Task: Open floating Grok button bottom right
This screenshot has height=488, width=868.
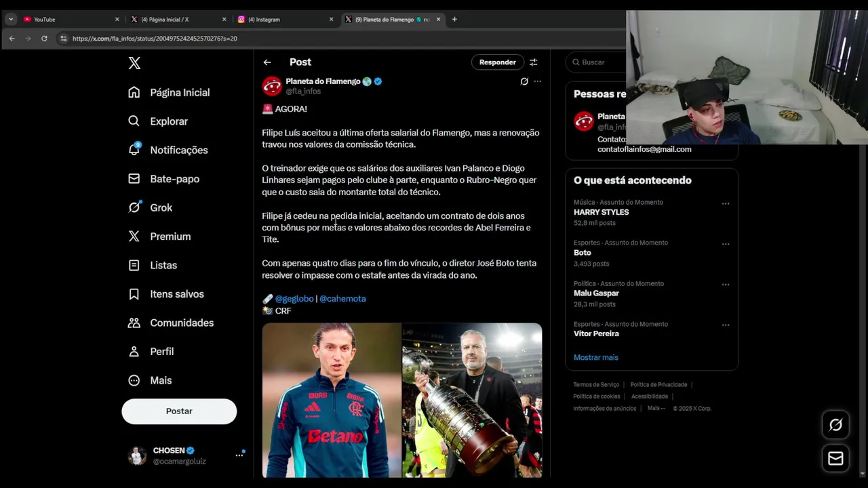Action: coord(835,425)
